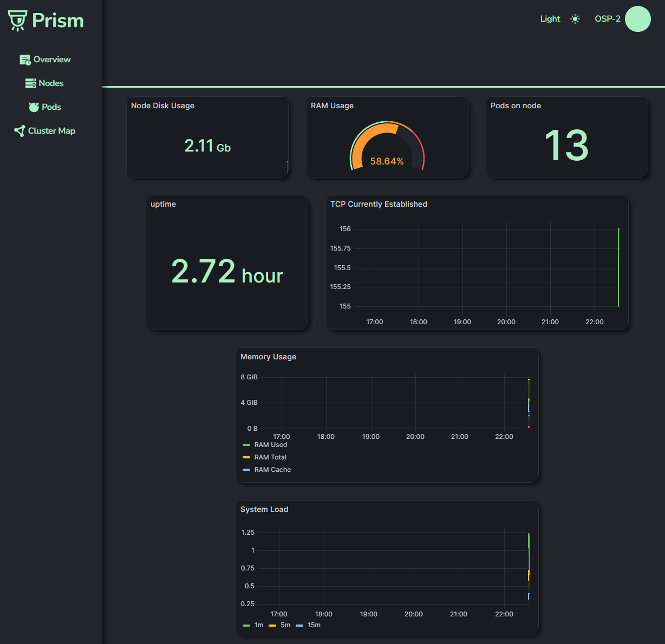Click the Memory Usage panel title
The image size is (665, 644).
point(268,357)
